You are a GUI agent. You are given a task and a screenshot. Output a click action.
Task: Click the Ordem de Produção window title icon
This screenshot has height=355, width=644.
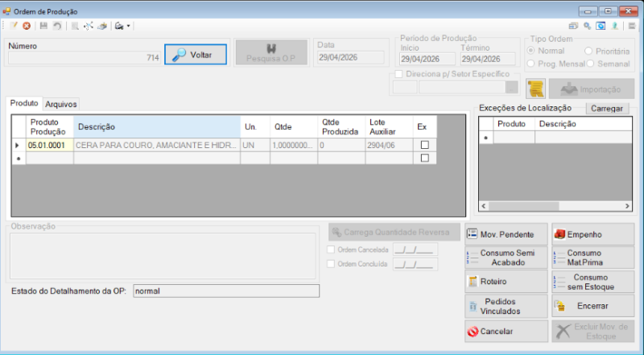pyautogui.click(x=6, y=11)
